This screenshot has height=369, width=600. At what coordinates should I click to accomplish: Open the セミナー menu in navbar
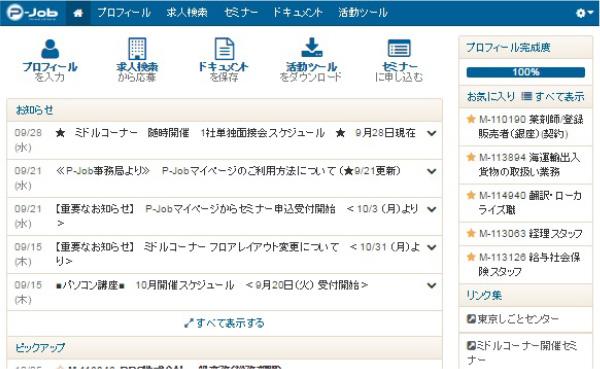[x=241, y=13]
